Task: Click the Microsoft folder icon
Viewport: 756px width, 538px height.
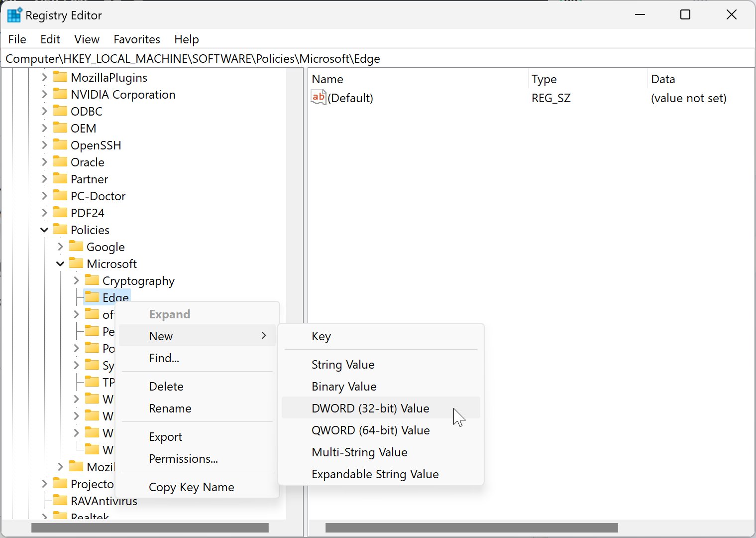Action: [x=76, y=264]
